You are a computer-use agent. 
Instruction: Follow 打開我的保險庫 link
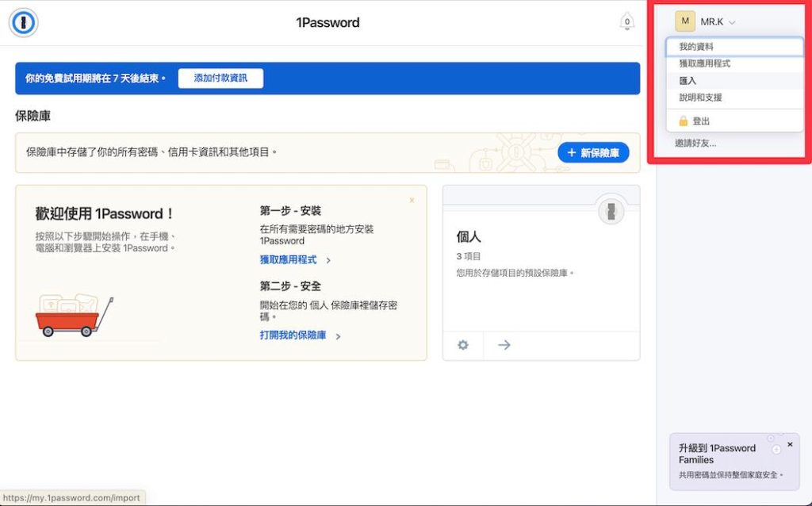(x=293, y=335)
